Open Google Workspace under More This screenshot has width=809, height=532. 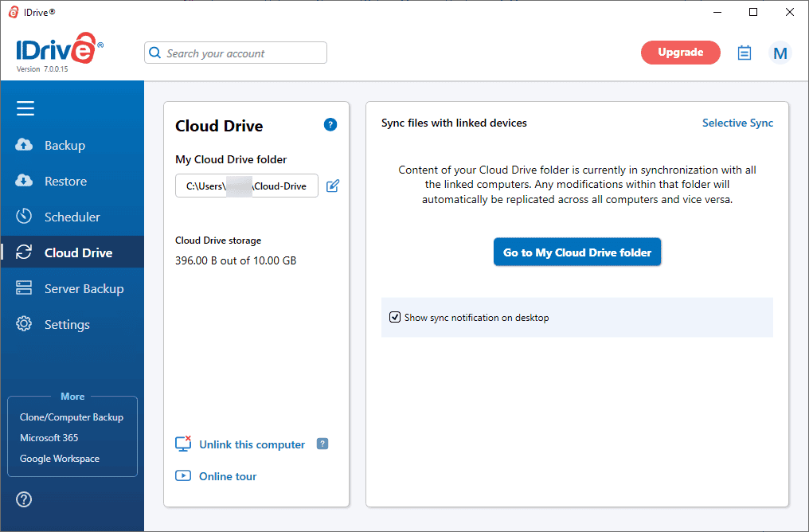60,458
